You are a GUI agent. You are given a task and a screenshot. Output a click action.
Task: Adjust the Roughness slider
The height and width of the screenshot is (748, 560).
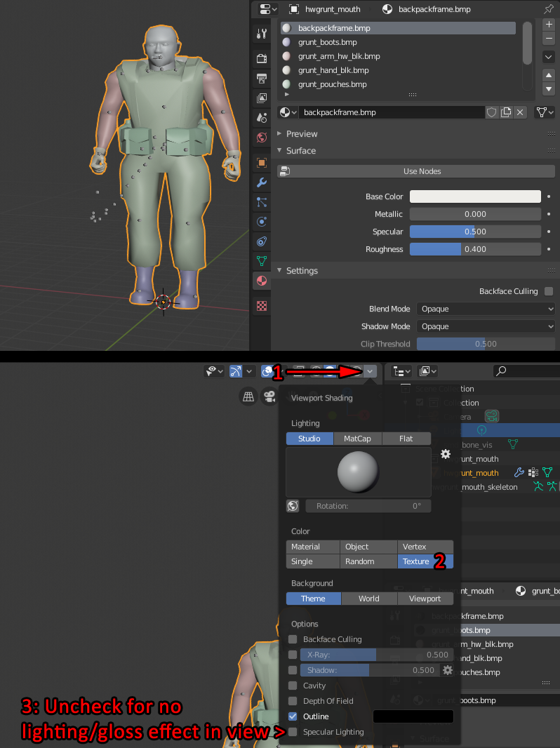[475, 249]
